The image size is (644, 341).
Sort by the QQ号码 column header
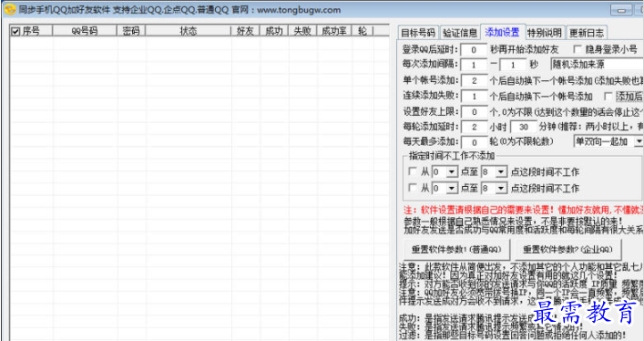pyautogui.click(x=85, y=31)
